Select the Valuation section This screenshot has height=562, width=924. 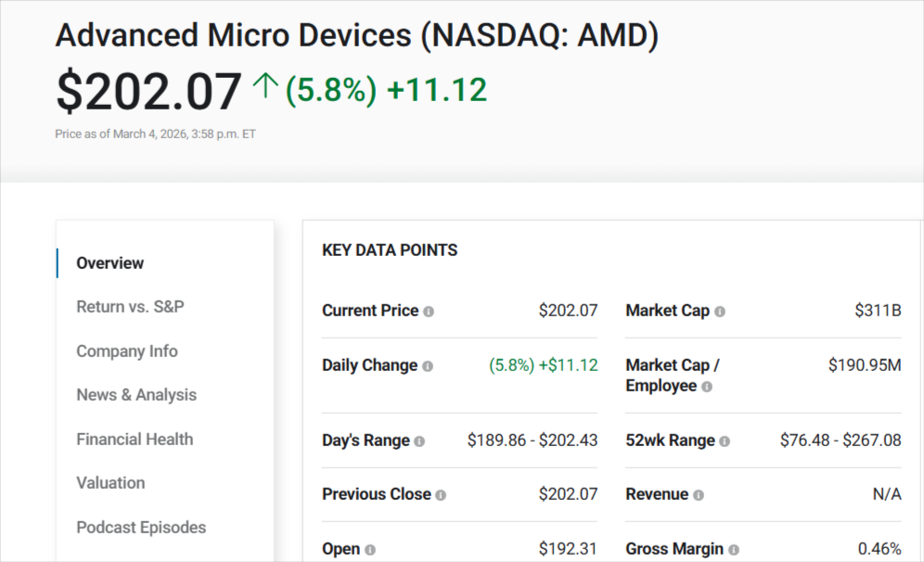(x=110, y=483)
